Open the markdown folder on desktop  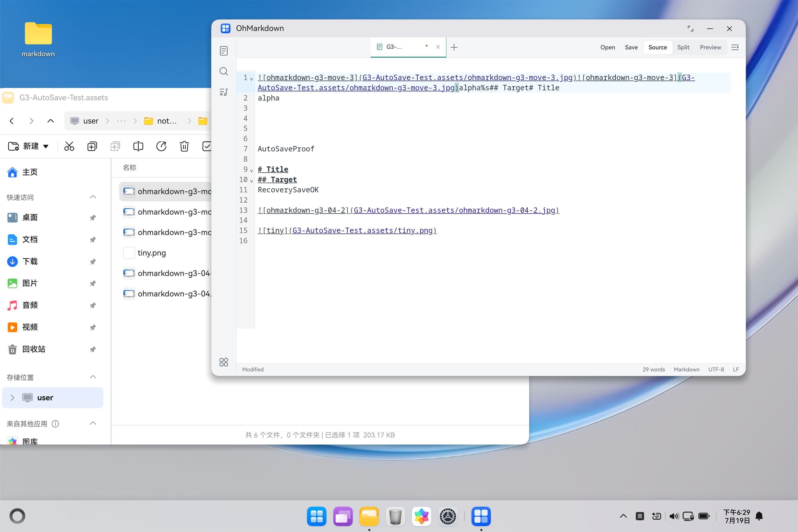[38, 40]
